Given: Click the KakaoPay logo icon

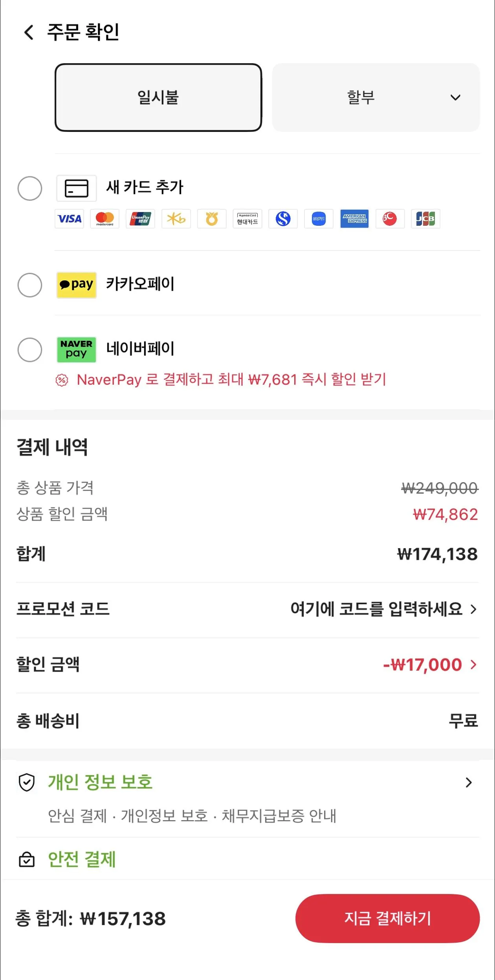Looking at the screenshot, I should tap(77, 285).
